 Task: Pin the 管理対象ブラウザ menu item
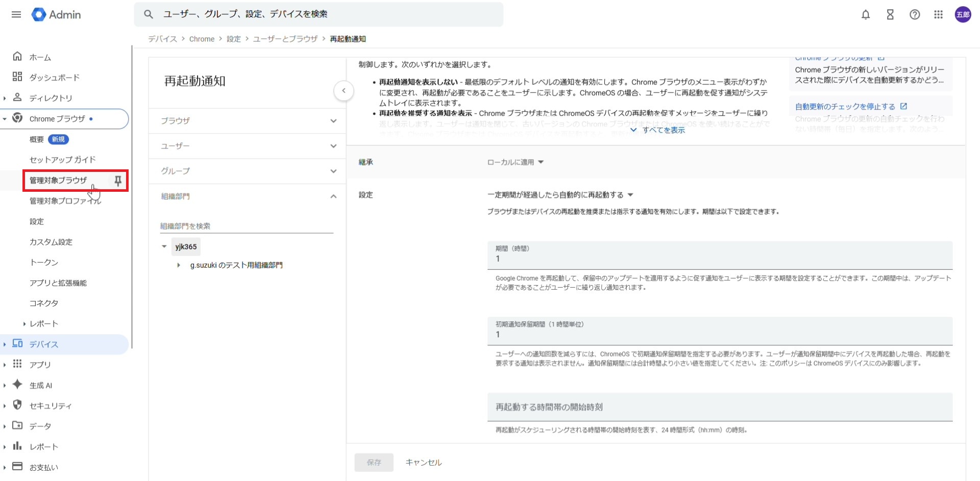click(118, 181)
